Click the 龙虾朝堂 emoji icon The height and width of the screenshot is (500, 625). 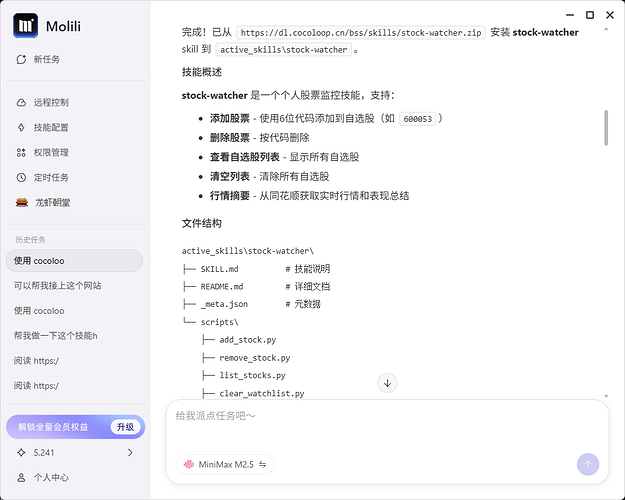pyautogui.click(x=22, y=203)
